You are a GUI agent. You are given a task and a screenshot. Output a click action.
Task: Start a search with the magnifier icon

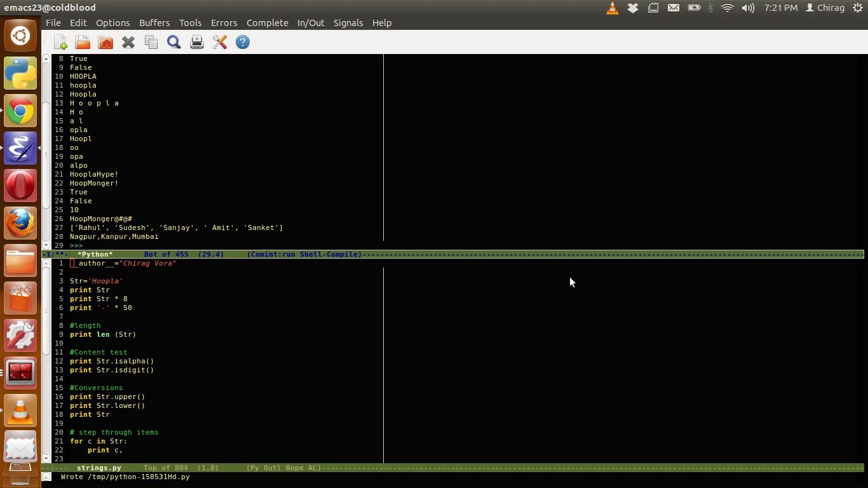click(x=174, y=42)
